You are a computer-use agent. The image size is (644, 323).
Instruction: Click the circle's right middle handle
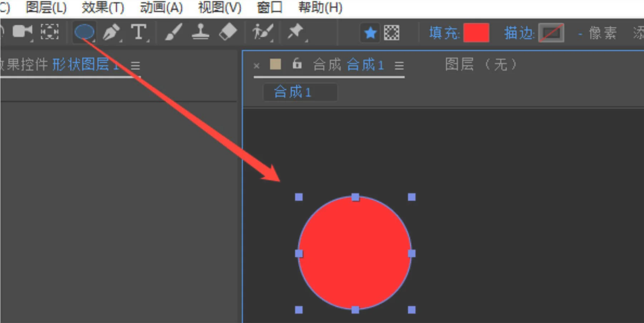pyautogui.click(x=412, y=253)
